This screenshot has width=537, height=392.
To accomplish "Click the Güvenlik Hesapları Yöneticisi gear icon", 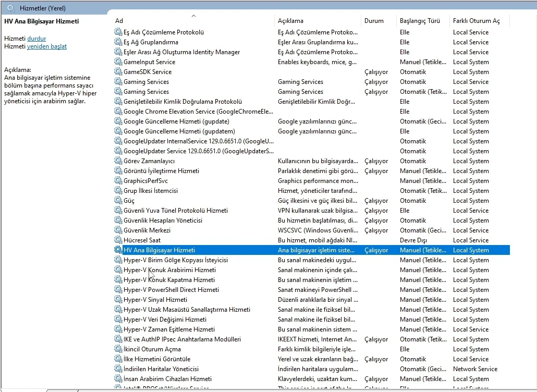I will click(118, 221).
